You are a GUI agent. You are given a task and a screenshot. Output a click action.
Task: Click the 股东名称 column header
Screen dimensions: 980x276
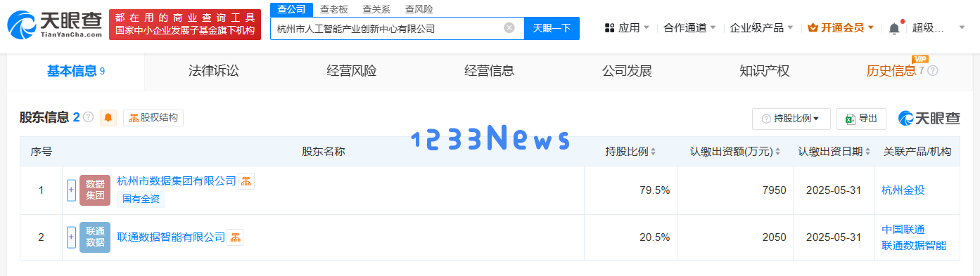[x=324, y=152]
